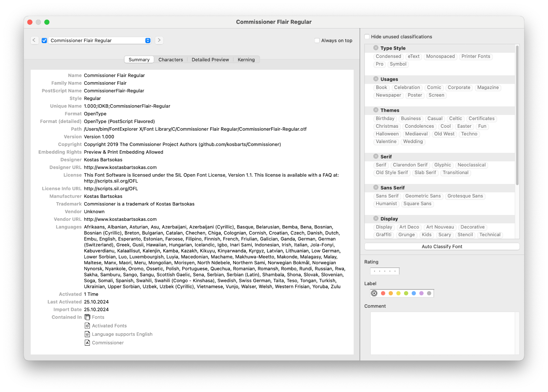Screen dimensions: 548x392
Task: Apply the blue label color
Action: (x=414, y=293)
